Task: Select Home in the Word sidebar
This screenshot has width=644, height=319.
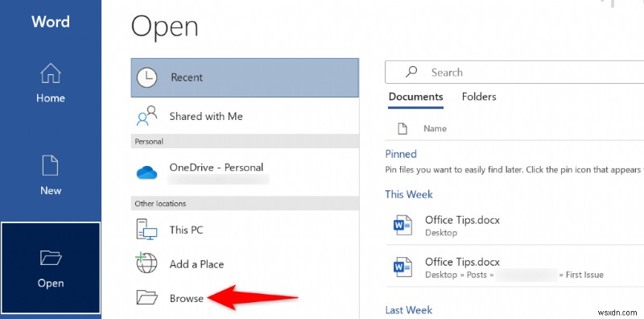Action: click(x=51, y=84)
